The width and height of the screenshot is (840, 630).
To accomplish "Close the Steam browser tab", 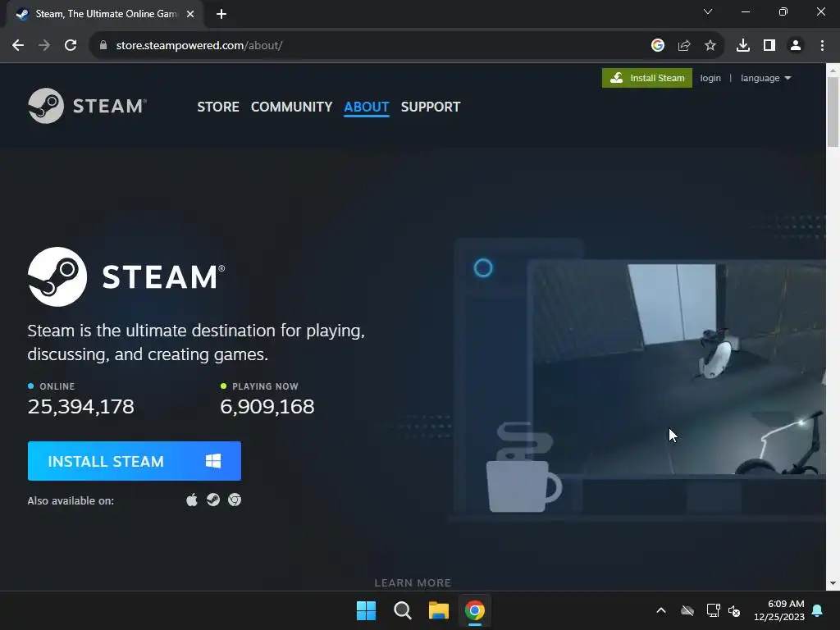I will point(190,14).
